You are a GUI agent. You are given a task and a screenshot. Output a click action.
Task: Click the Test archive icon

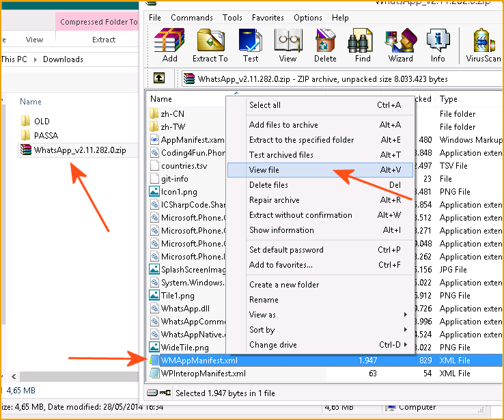[x=251, y=40]
